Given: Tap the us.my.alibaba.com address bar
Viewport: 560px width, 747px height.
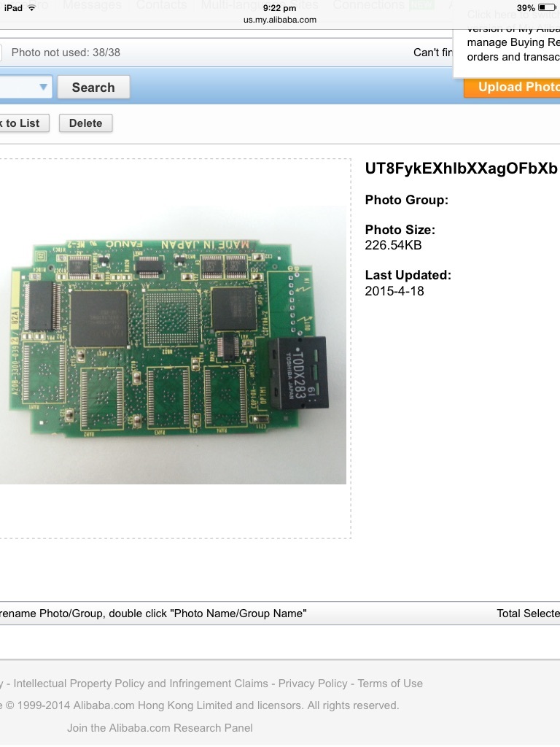Looking at the screenshot, I should [x=280, y=20].
